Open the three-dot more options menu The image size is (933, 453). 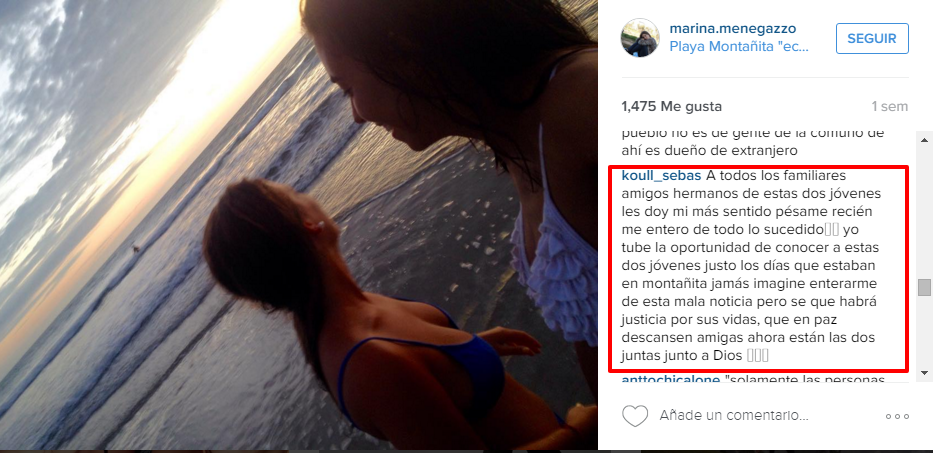[x=897, y=417]
